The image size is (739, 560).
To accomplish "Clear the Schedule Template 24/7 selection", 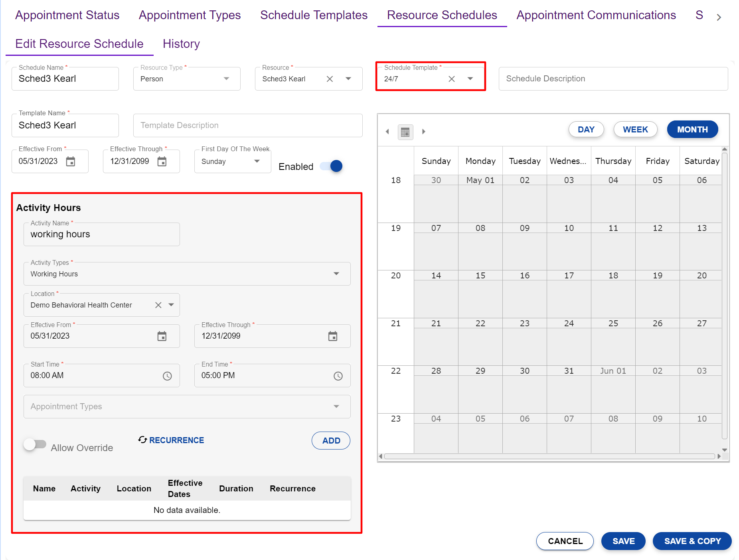I will pos(451,79).
